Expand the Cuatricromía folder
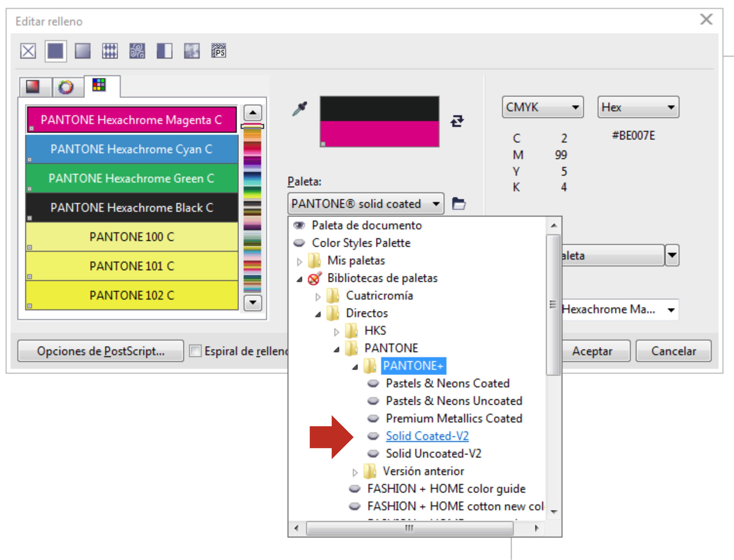This screenshot has width=734, height=560. (318, 297)
